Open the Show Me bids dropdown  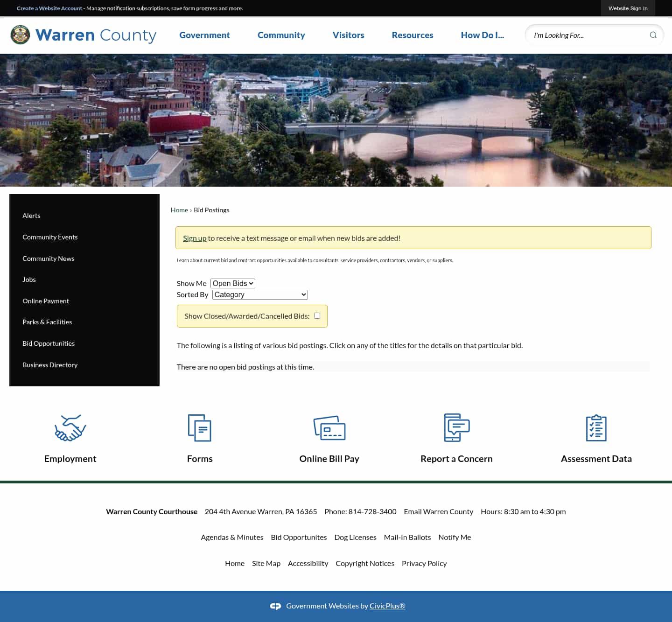(x=232, y=283)
